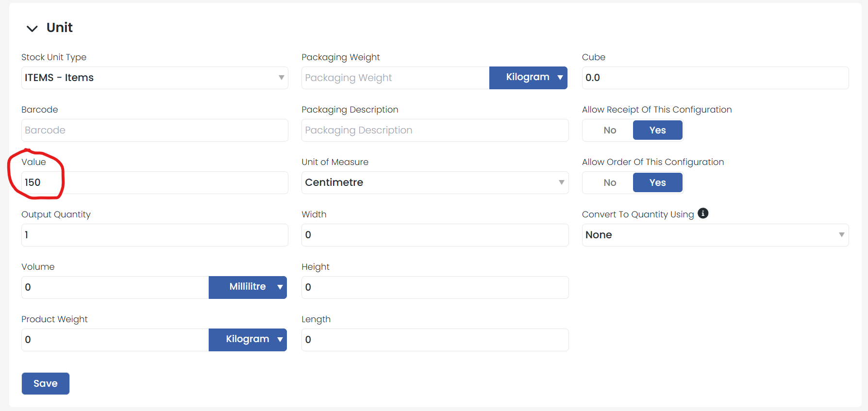Open the Convert To Quantity Using dropdown

(715, 235)
